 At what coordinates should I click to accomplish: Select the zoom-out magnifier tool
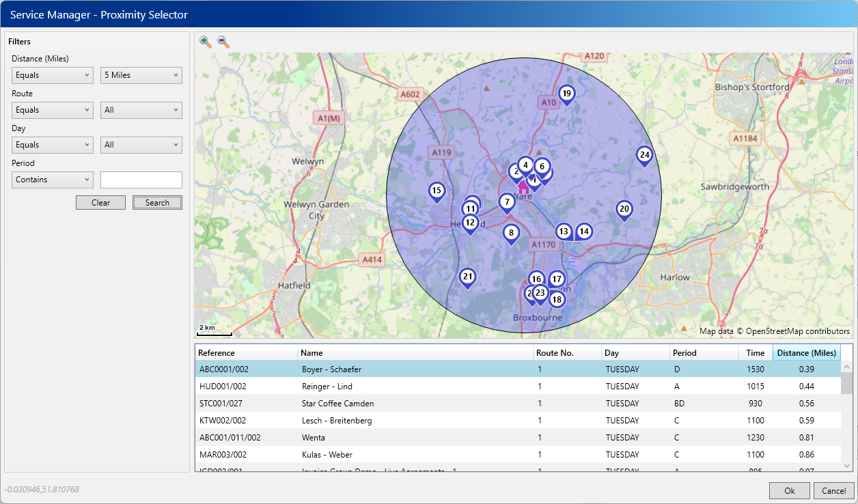(x=221, y=42)
